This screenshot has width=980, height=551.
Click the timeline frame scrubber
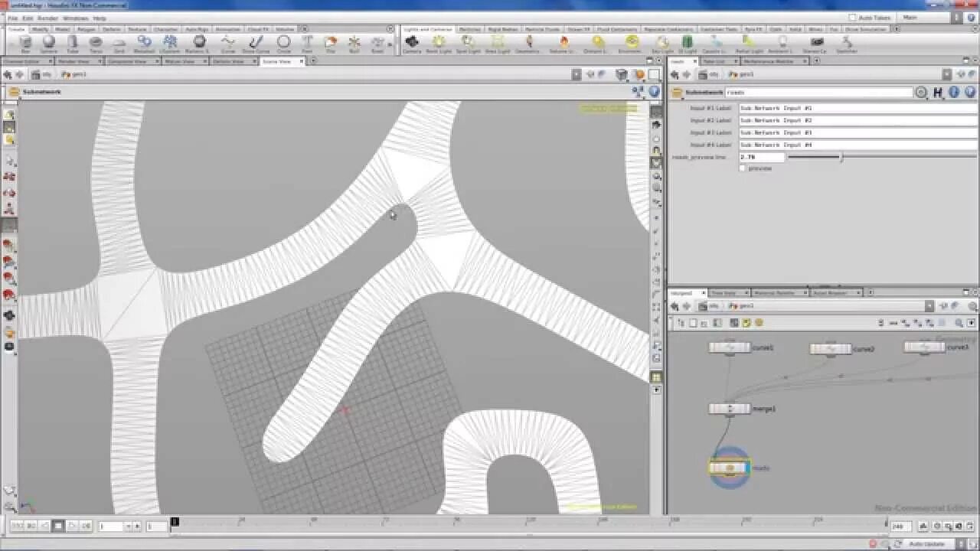pos(175,523)
